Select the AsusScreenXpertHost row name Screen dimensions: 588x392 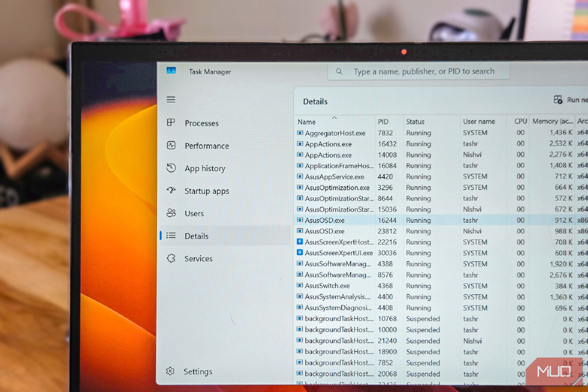(x=339, y=242)
